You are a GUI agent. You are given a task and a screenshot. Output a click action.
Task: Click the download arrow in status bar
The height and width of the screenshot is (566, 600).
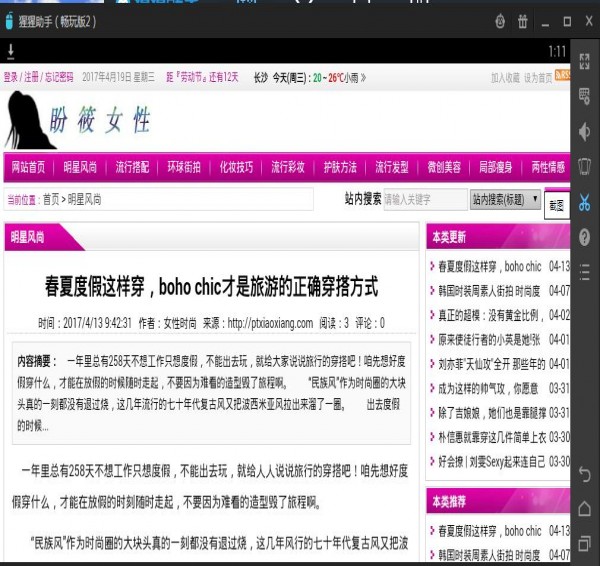click(11, 51)
